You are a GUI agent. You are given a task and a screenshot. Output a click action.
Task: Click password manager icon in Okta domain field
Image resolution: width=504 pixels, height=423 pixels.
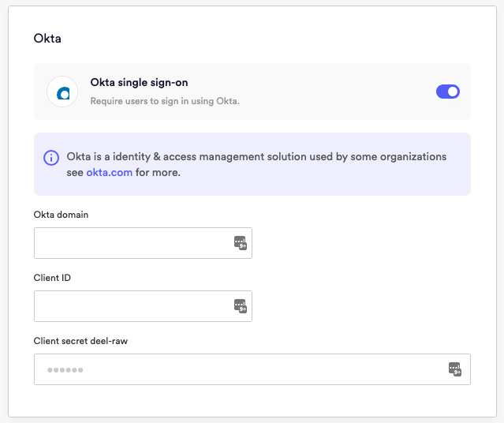(241, 243)
